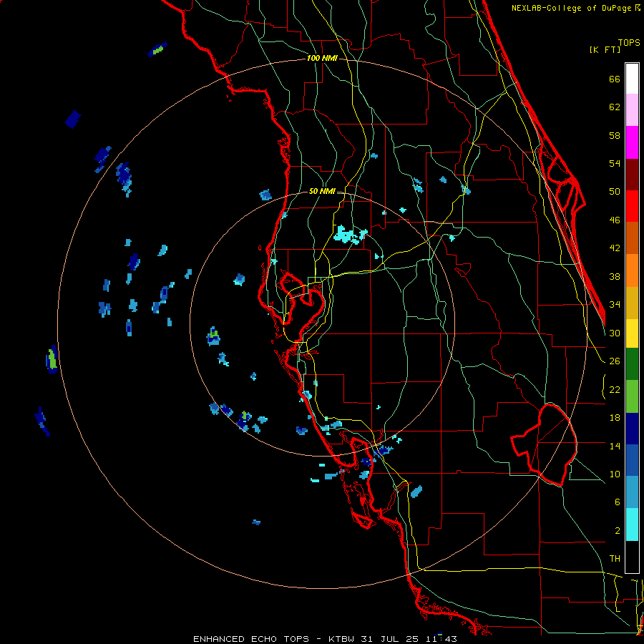Click the medium blue swatch between 14 and 10
This screenshot has height=644, width=644.
pyautogui.click(x=632, y=460)
